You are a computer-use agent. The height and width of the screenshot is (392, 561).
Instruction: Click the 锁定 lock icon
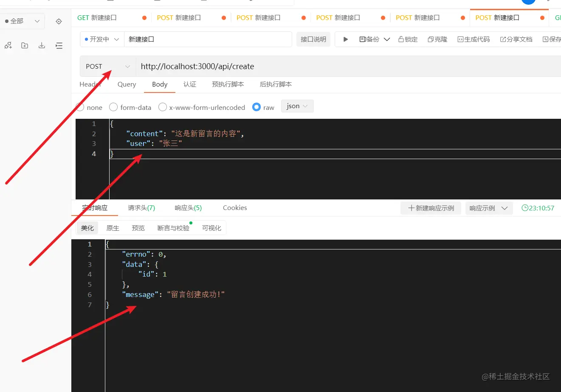coord(401,39)
